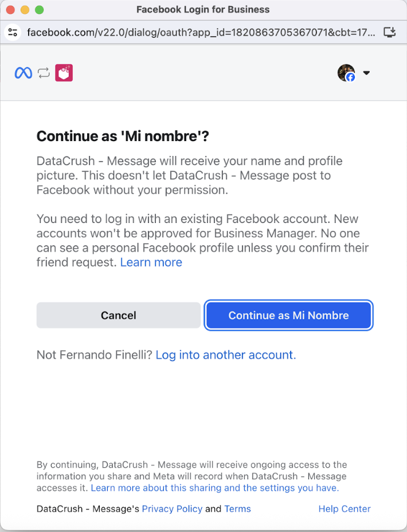Screen dimensions: 407x532
Task: Click the sync arrows icon between logos
Action: [x=44, y=73]
